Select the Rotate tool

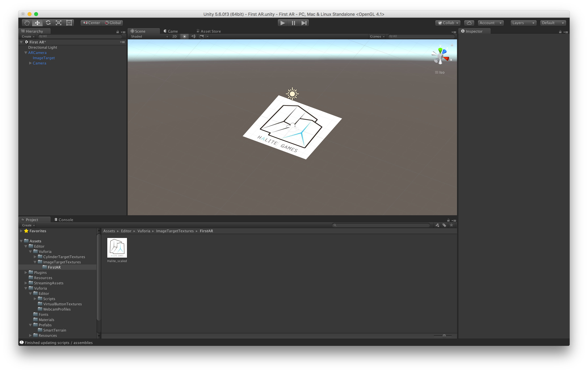[x=48, y=23]
